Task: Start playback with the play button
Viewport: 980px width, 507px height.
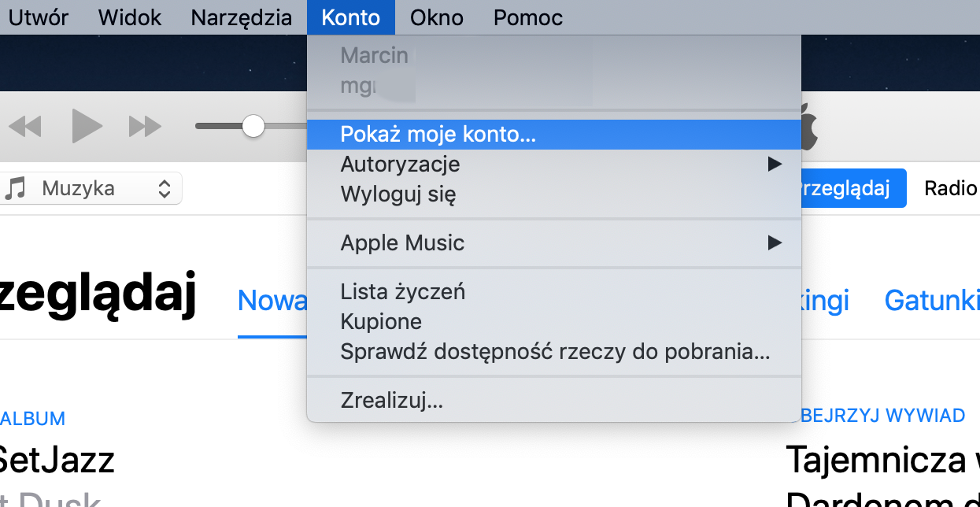Action: click(87, 126)
